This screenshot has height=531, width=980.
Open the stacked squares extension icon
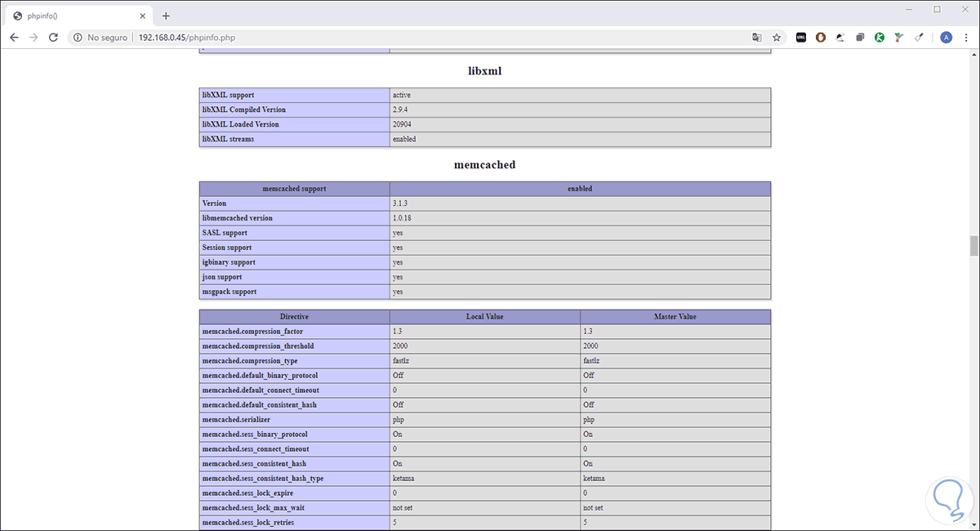pos(860,38)
